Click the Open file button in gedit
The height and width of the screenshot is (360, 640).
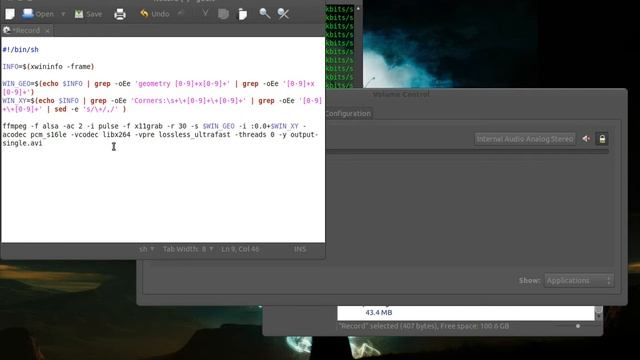click(x=38, y=14)
